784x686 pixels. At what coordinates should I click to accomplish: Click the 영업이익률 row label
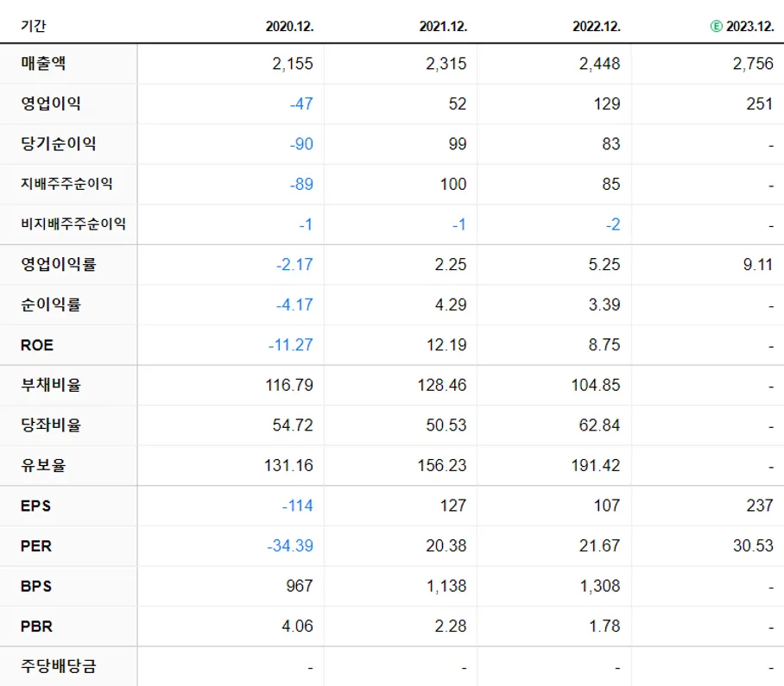tap(58, 264)
